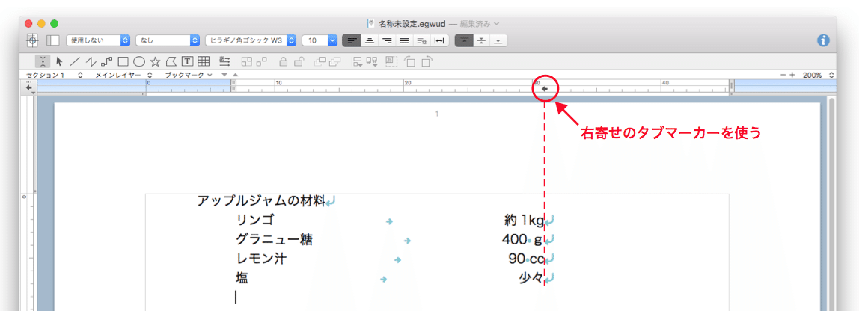This screenshot has height=311, width=868.
Task: Click the zoom in plus button
Action: (x=792, y=75)
